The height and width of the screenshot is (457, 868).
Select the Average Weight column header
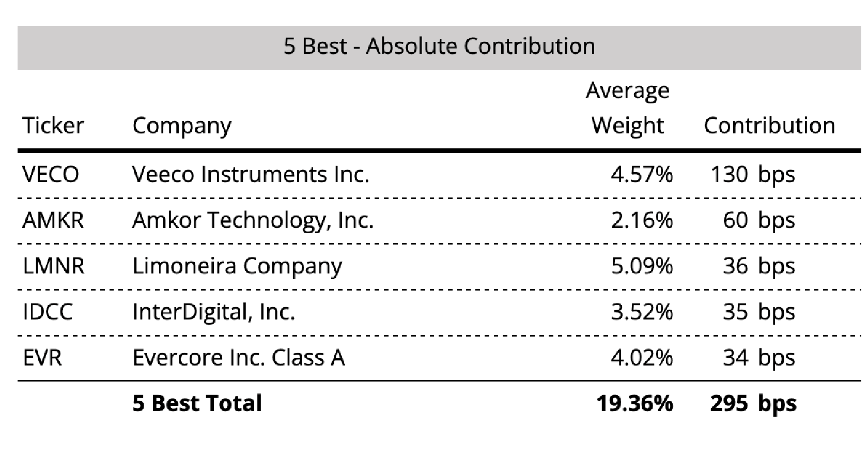[x=627, y=109]
